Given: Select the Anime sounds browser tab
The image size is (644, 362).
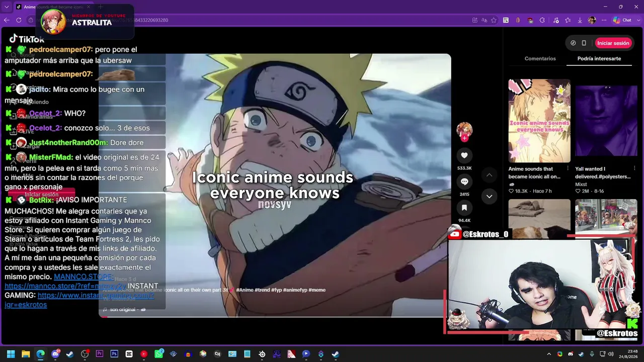Looking at the screenshot, I should [53, 7].
